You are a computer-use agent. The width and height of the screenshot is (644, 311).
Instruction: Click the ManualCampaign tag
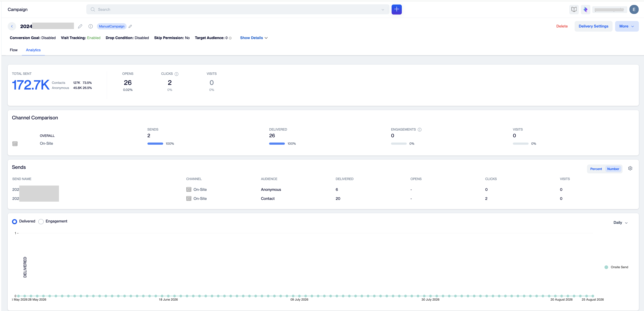pos(111,26)
